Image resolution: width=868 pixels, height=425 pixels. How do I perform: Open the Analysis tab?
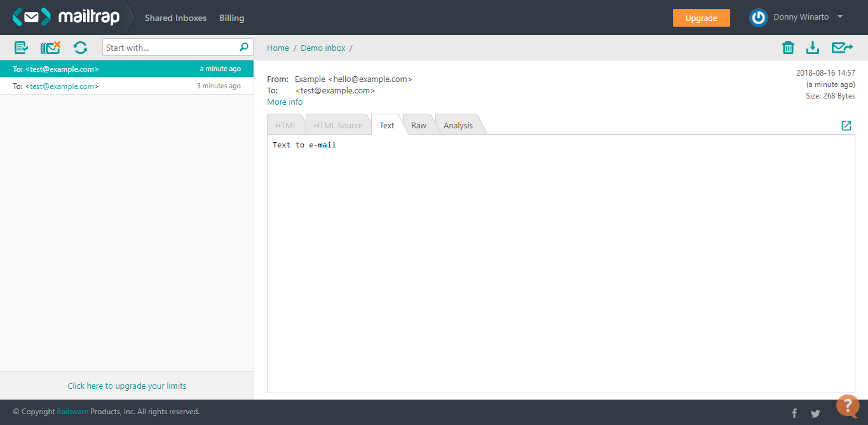[x=458, y=125]
